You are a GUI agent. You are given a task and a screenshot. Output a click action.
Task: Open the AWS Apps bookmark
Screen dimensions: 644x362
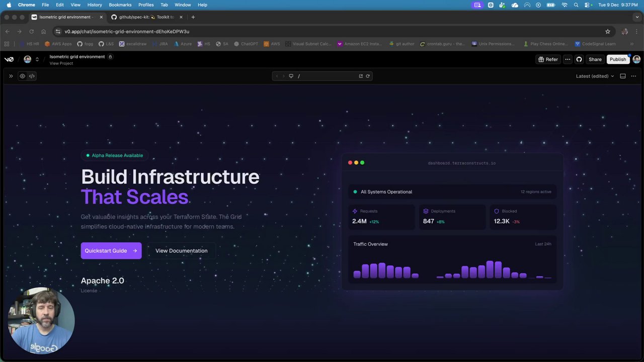(x=58, y=44)
